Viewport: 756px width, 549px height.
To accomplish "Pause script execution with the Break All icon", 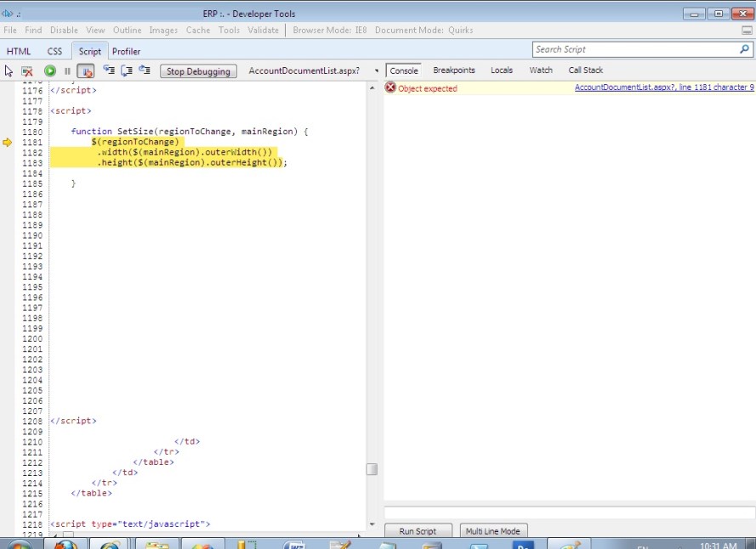I will pyautogui.click(x=67, y=71).
